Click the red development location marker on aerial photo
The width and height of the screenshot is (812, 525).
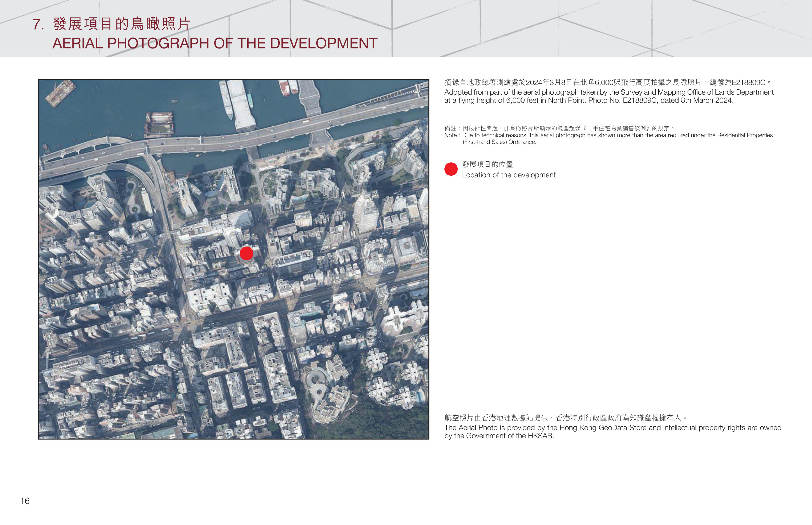click(x=246, y=253)
